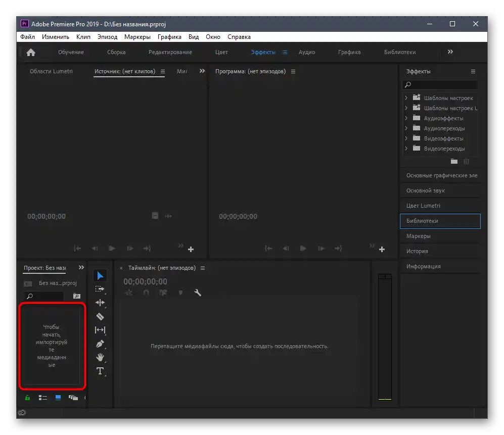Go to In point in Source monitor
The height and width of the screenshot is (435, 504).
click(x=77, y=249)
